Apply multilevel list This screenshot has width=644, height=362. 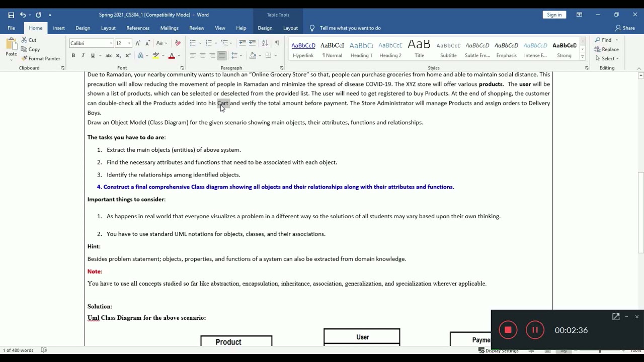[224, 43]
